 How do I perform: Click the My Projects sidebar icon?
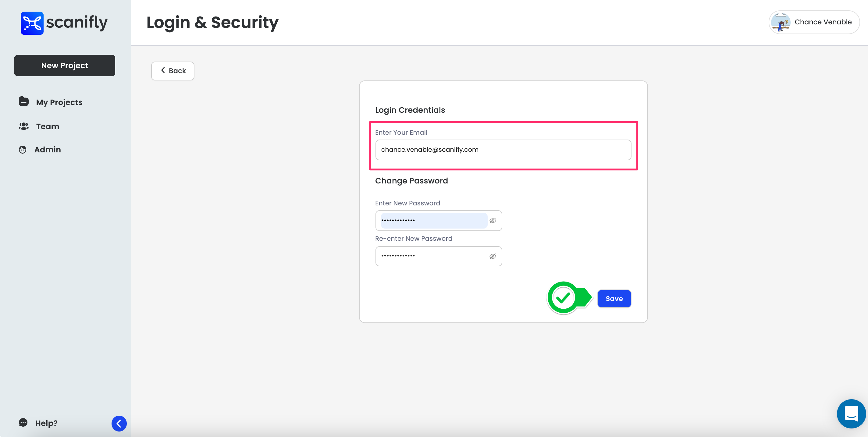coord(24,102)
